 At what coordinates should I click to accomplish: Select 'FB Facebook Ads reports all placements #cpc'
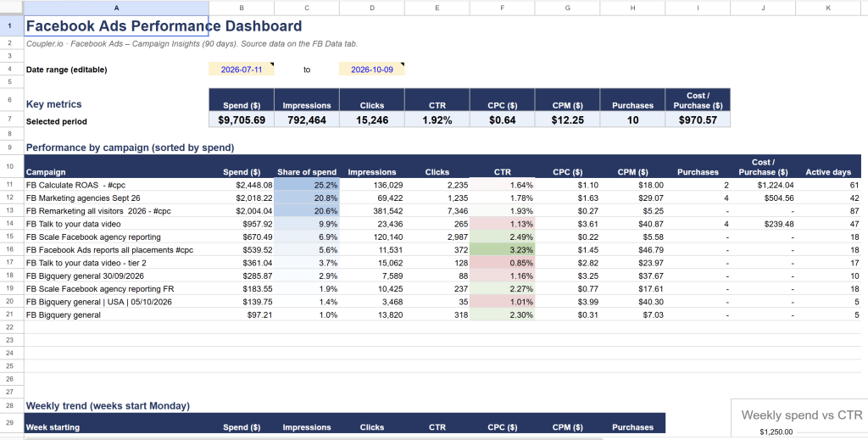pyautogui.click(x=116, y=250)
